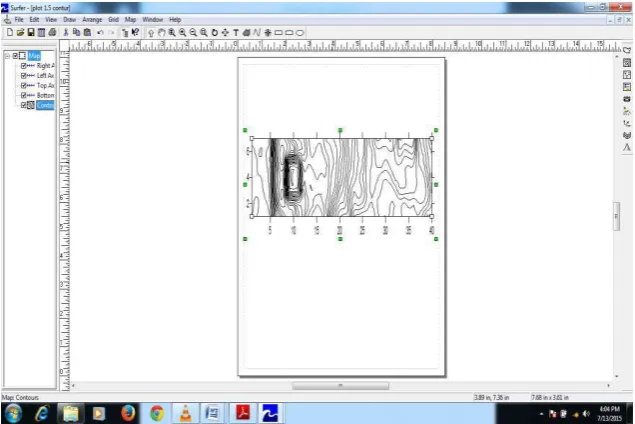This screenshot has height=424, width=635.
Task: Create a new contour map icon
Action: (627, 63)
